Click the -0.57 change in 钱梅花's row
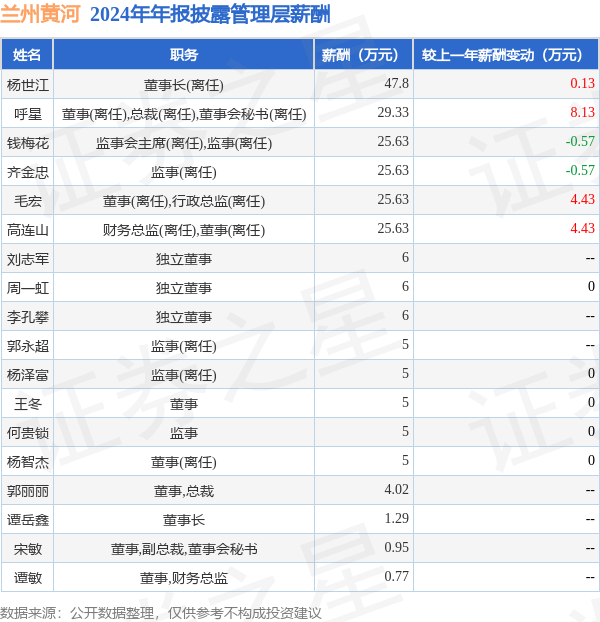 (x=580, y=142)
